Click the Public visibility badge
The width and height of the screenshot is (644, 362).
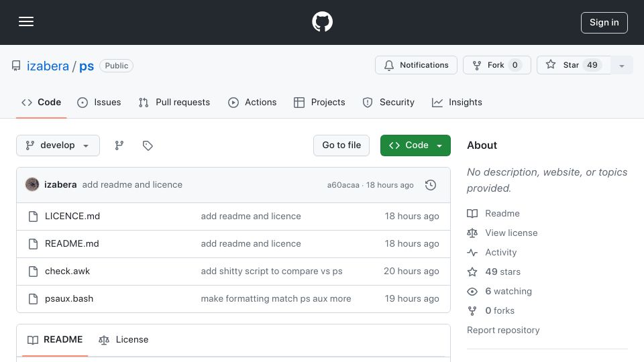[116, 66]
